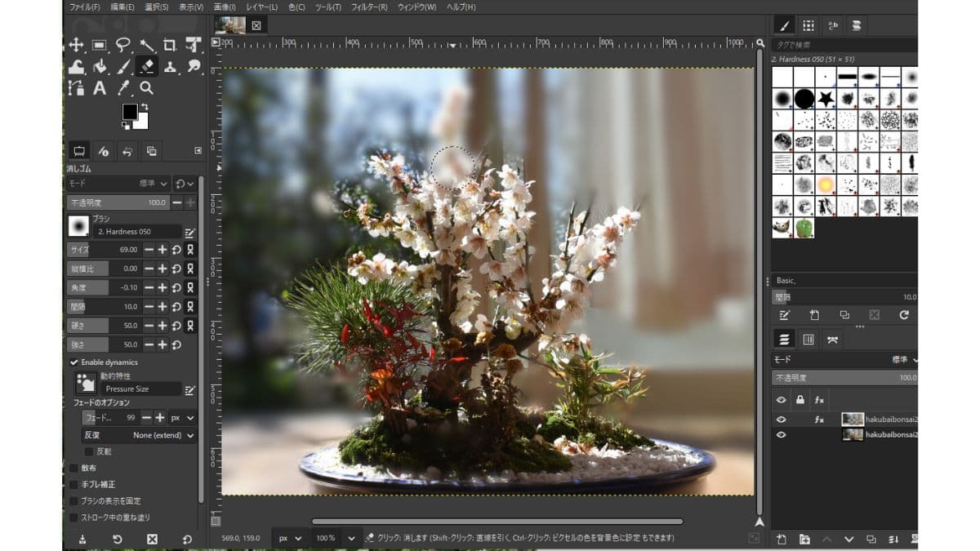Viewport: 980px width, 551px height.
Task: Check the 手ブレ補正 smoothing option
Action: pyautogui.click(x=75, y=484)
